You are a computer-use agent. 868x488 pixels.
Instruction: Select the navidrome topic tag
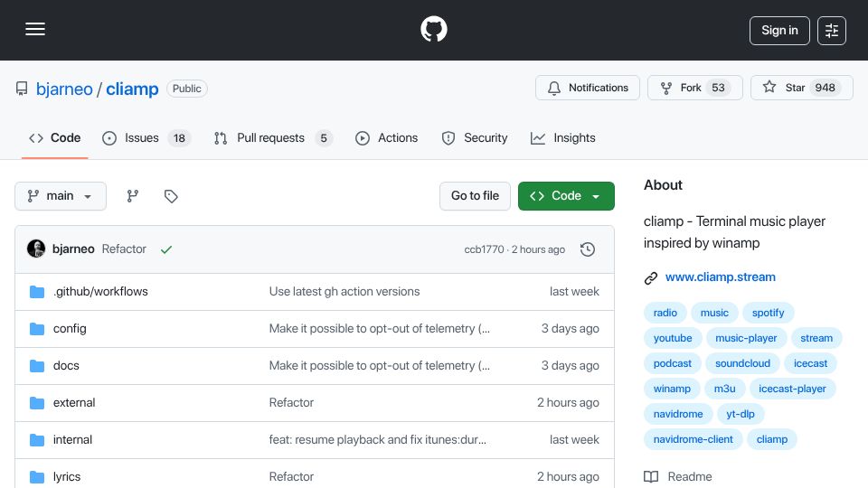[677, 414]
